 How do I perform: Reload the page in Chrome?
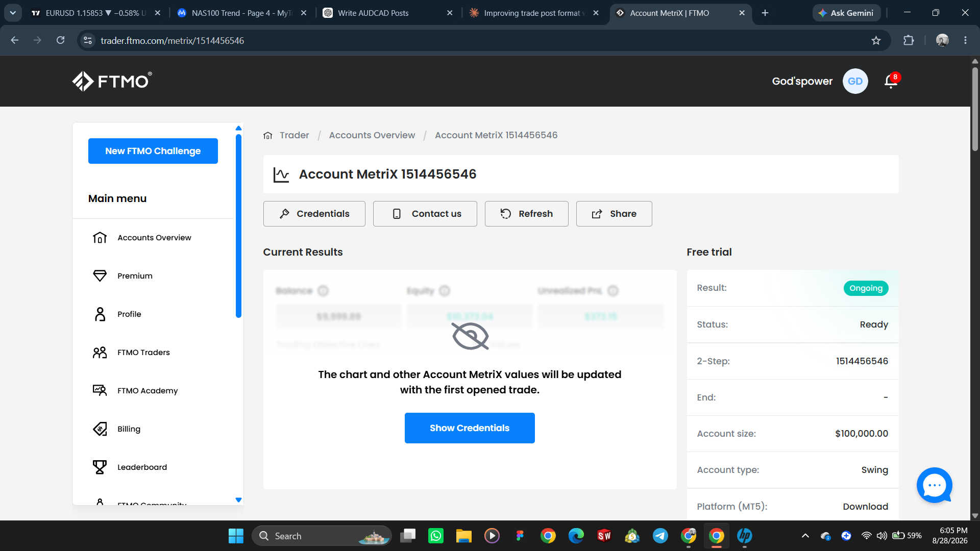coord(60,40)
